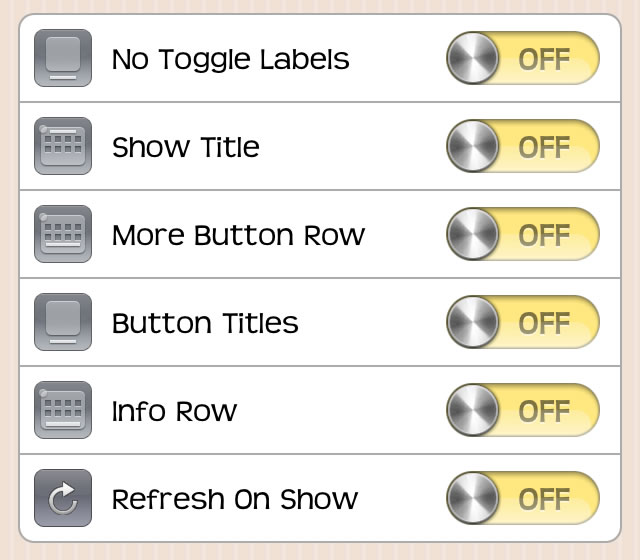Screen dimensions: 640x560
Task: Click the Info Row label text
Action: click(x=174, y=411)
